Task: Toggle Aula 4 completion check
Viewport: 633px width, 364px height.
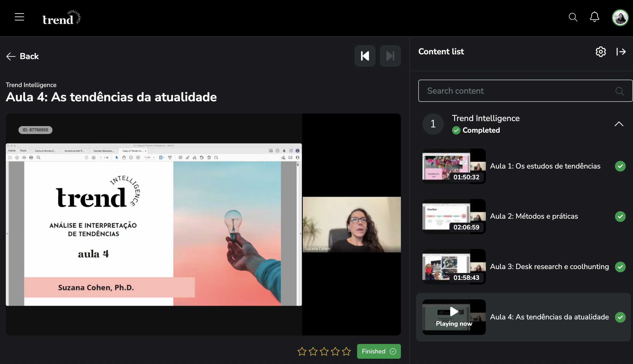Action: [x=620, y=317]
